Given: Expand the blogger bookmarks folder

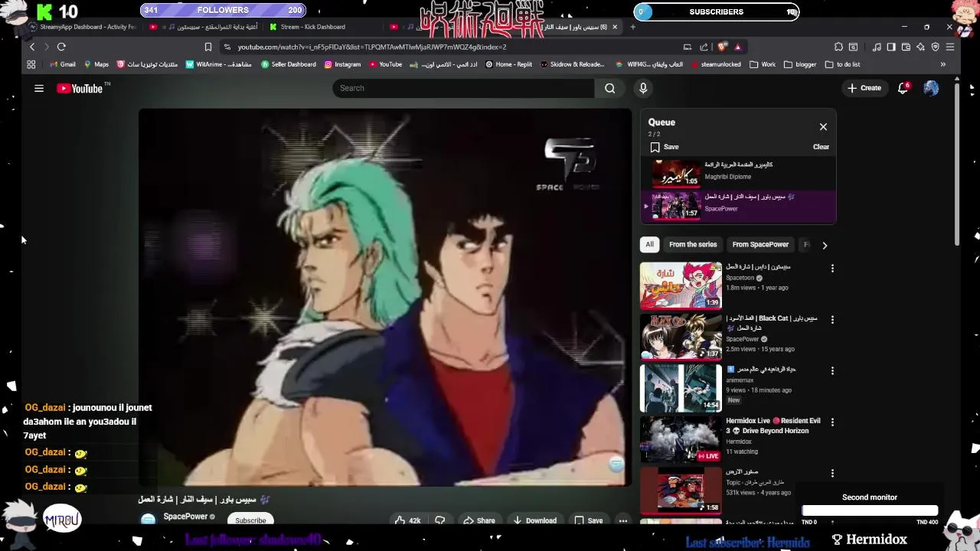Looking at the screenshot, I should [x=800, y=64].
